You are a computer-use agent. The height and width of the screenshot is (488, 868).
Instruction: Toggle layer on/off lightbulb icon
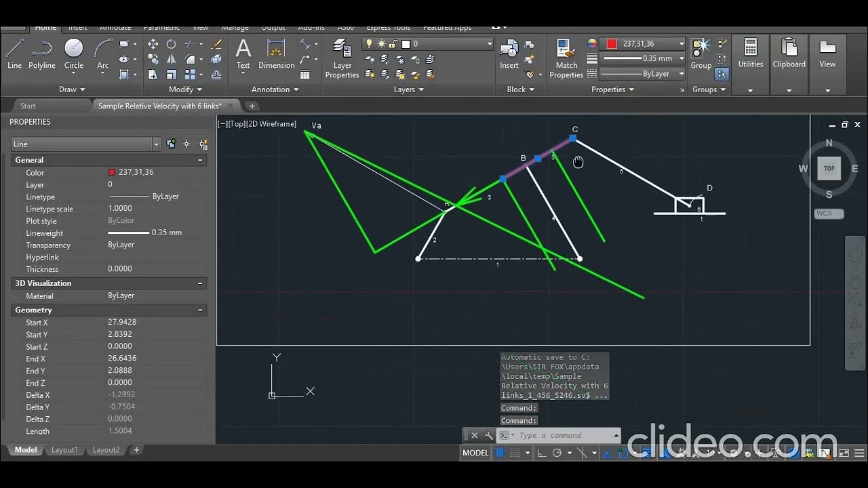[369, 43]
